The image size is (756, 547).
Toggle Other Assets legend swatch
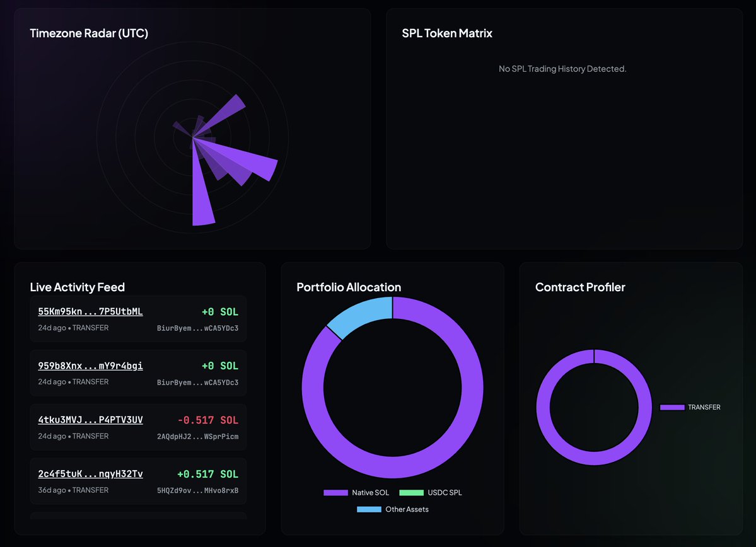[369, 509]
